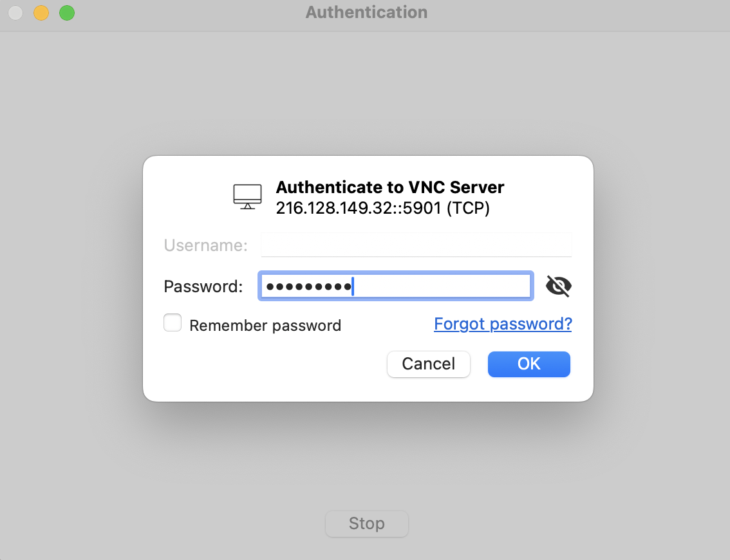Toggle password visibility with crossed-eye icon
This screenshot has width=730, height=560.
(558, 286)
